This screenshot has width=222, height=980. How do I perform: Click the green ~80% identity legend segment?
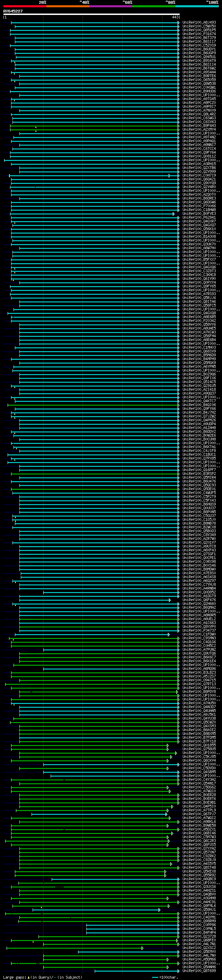(x=154, y=6)
